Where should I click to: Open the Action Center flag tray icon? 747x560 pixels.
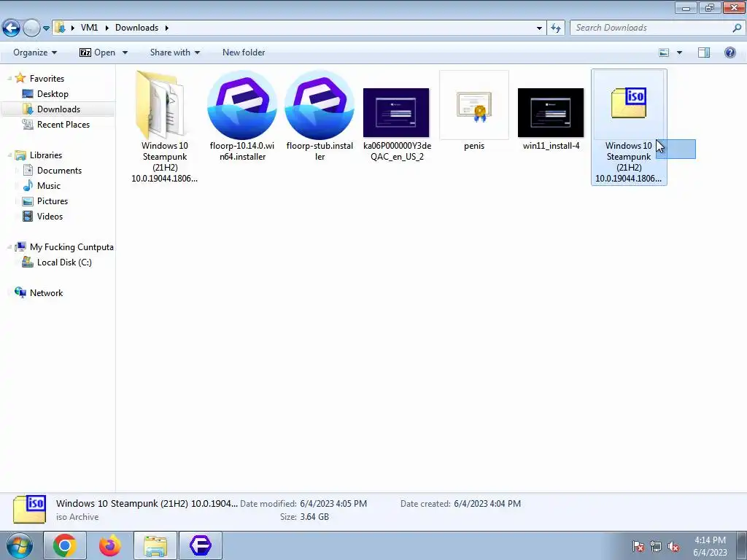[638, 546]
